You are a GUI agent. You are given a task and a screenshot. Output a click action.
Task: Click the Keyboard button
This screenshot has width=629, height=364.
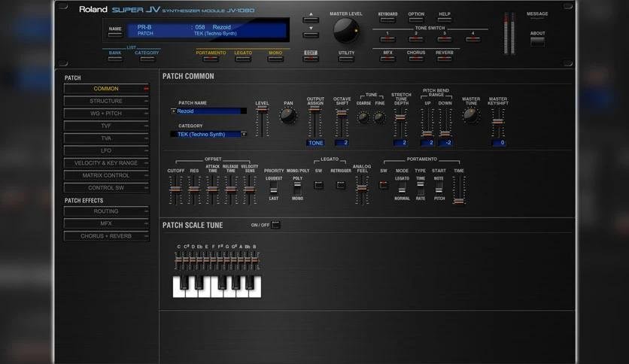point(388,20)
